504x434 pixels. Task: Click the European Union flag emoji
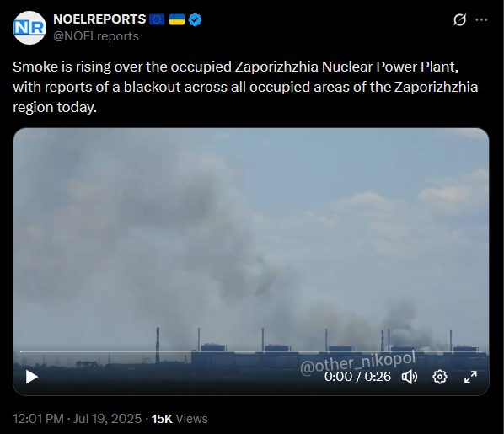157,19
